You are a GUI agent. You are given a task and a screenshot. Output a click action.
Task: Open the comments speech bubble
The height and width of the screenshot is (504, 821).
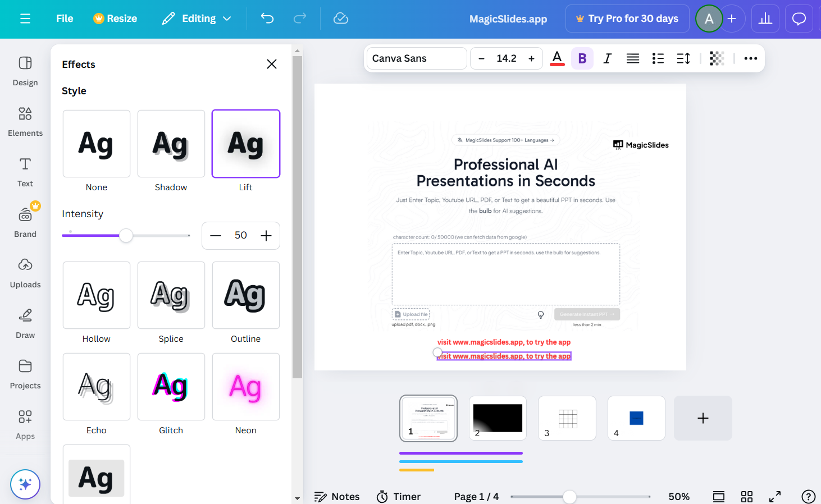click(799, 19)
